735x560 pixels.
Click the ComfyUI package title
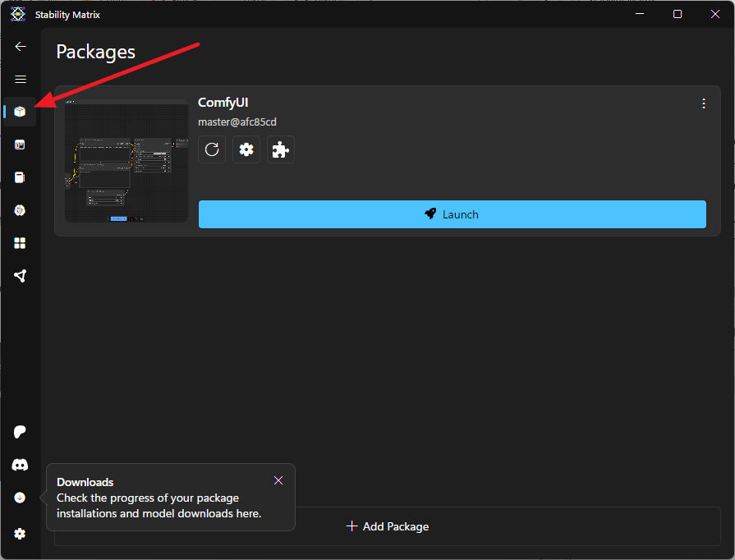(x=223, y=102)
